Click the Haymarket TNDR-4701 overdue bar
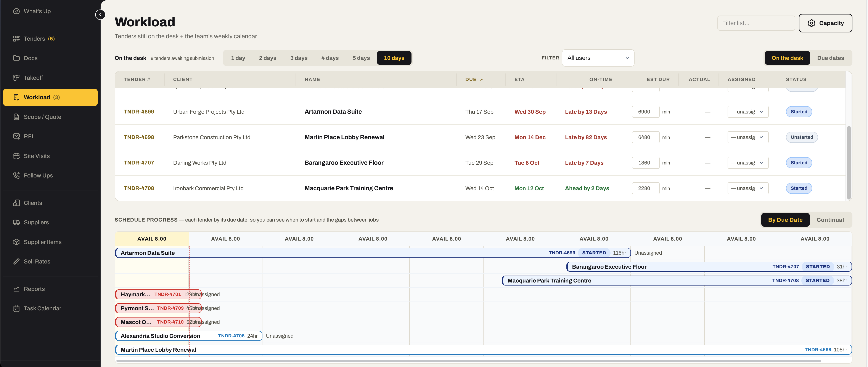The width and height of the screenshot is (868, 367). tap(158, 294)
